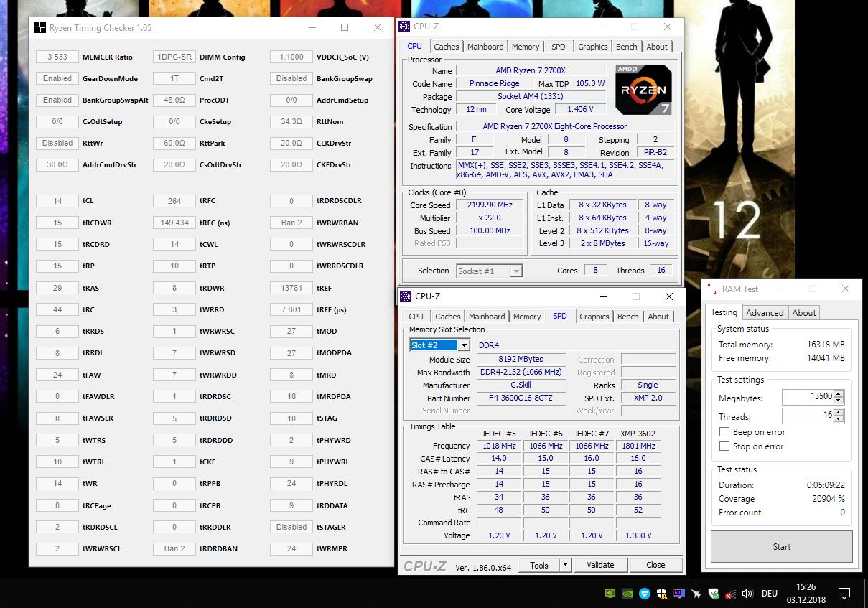Decrease Threads value with down arrow

[839, 419]
